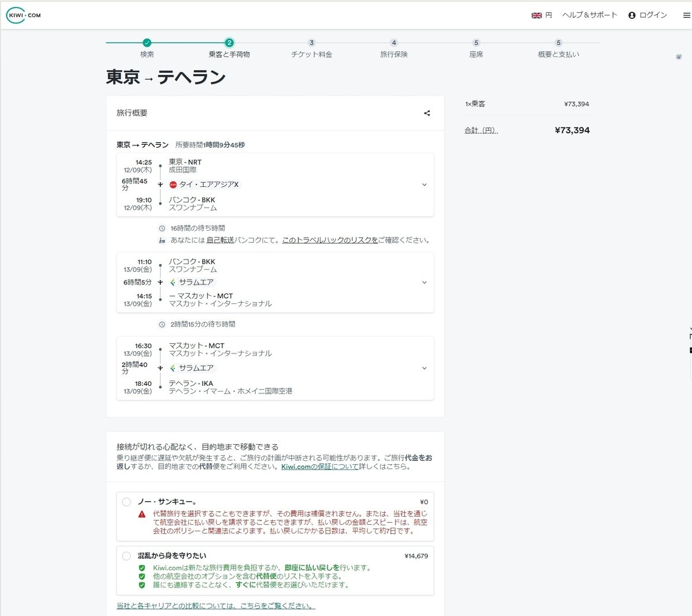The height and width of the screenshot is (616, 692).
Task: Expand the バンコク–マスカット flight details chevron
Action: 424,282
